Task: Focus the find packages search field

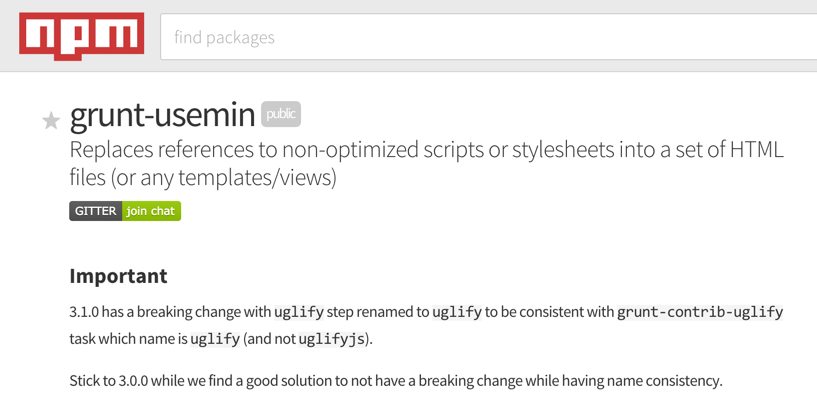Action: 489,37
